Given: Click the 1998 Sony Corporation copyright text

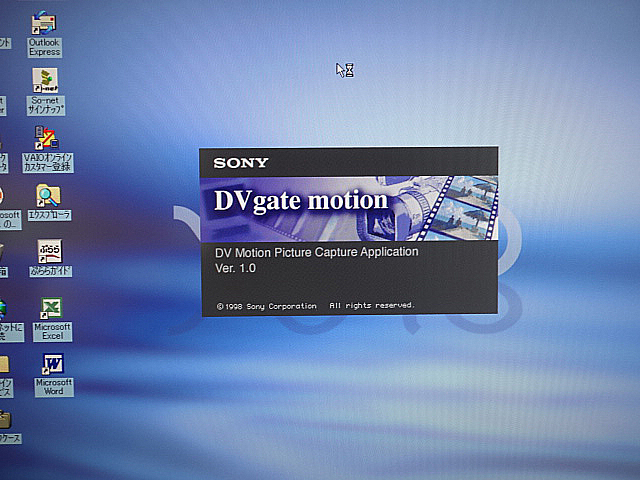Looking at the screenshot, I should pos(266,305).
